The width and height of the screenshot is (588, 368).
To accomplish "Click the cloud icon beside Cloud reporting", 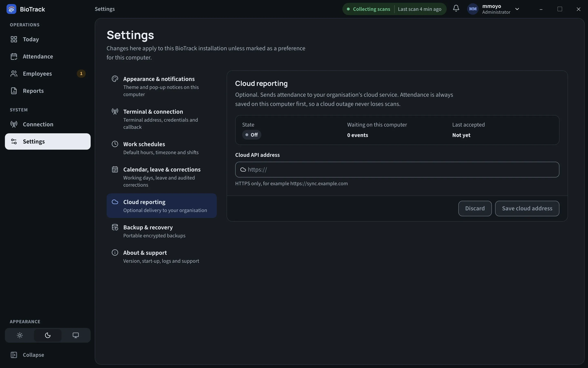I will (x=115, y=202).
